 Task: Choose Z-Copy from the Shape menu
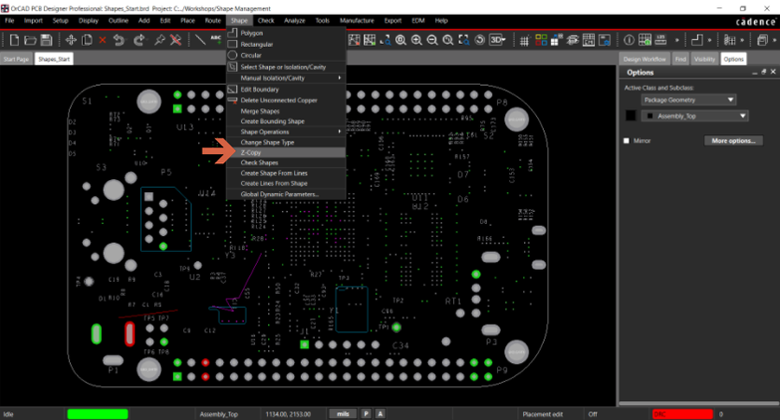(286, 153)
